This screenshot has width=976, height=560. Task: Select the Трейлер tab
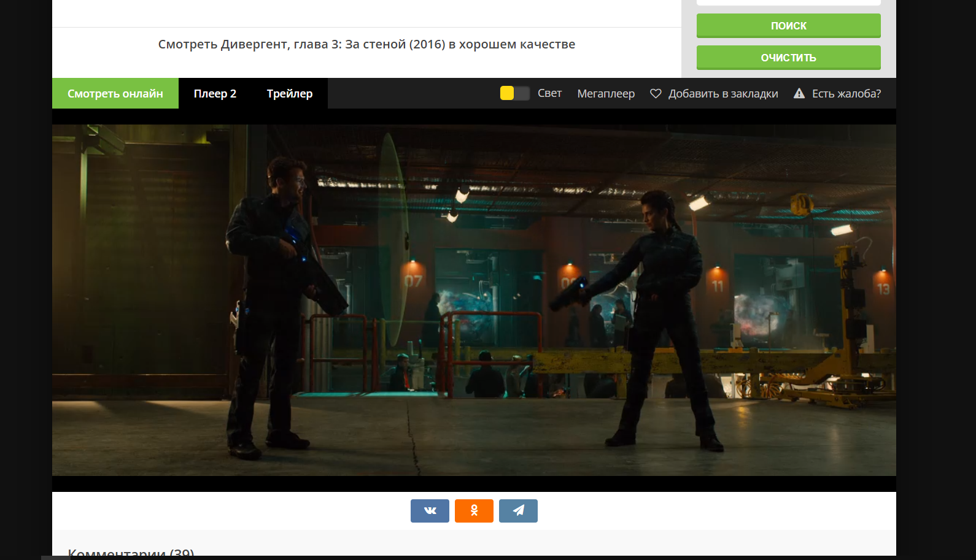click(x=290, y=93)
